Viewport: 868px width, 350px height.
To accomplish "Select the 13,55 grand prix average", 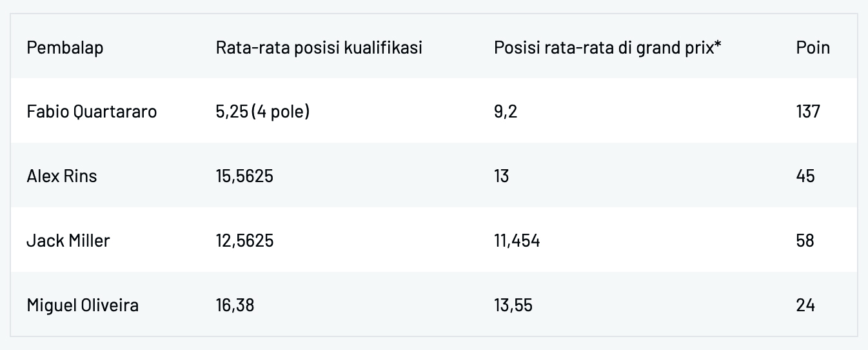I will point(513,305).
